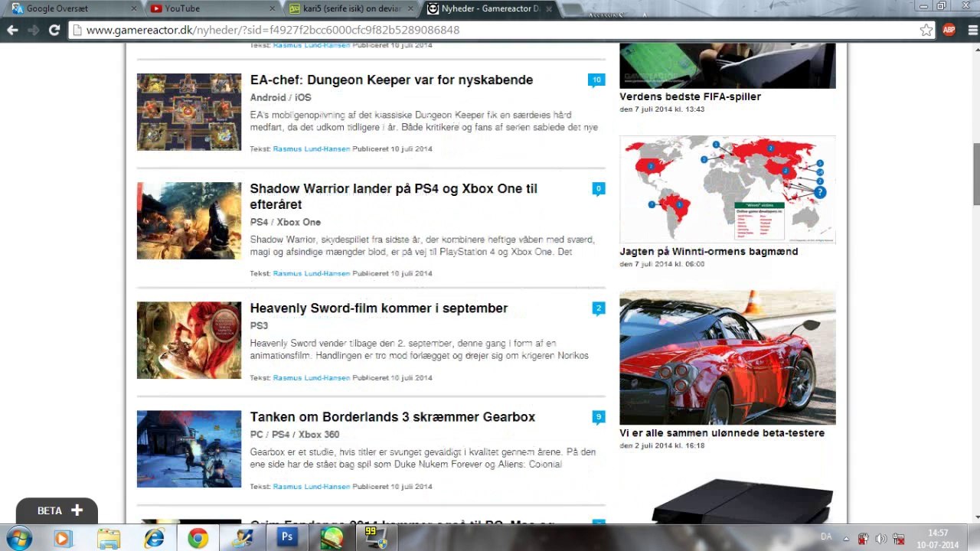Image resolution: width=980 pixels, height=551 pixels.
Task: View the red sports car image
Action: pos(727,357)
